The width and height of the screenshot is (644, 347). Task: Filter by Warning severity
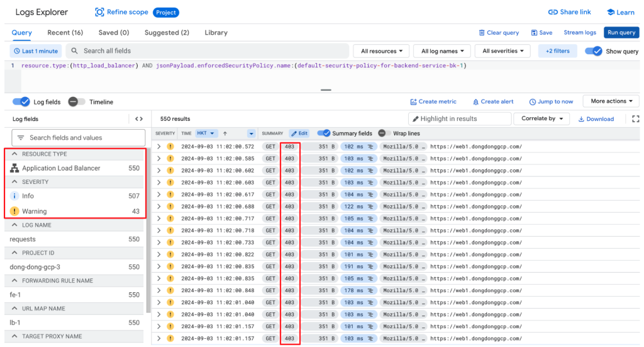tap(75, 212)
